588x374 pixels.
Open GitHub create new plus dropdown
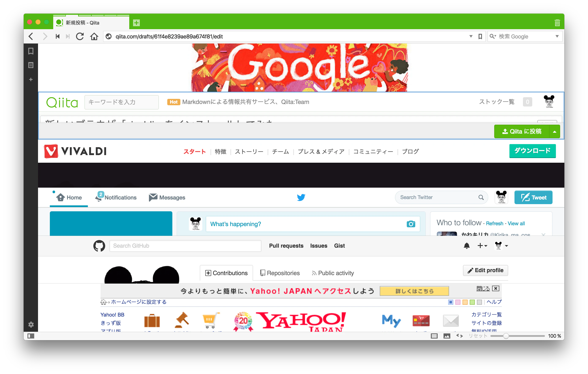coord(482,246)
